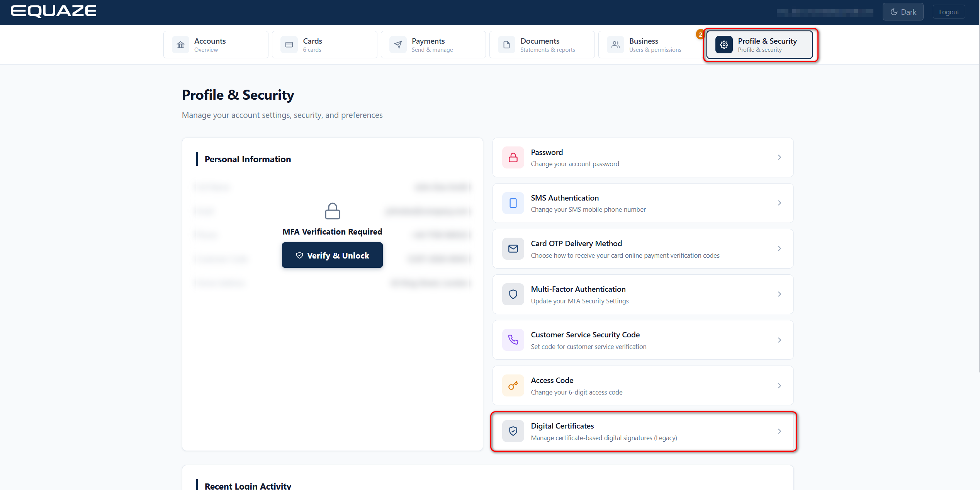Expand the Multi-Factor Authentication chevron
The width and height of the screenshot is (980, 490).
[780, 294]
